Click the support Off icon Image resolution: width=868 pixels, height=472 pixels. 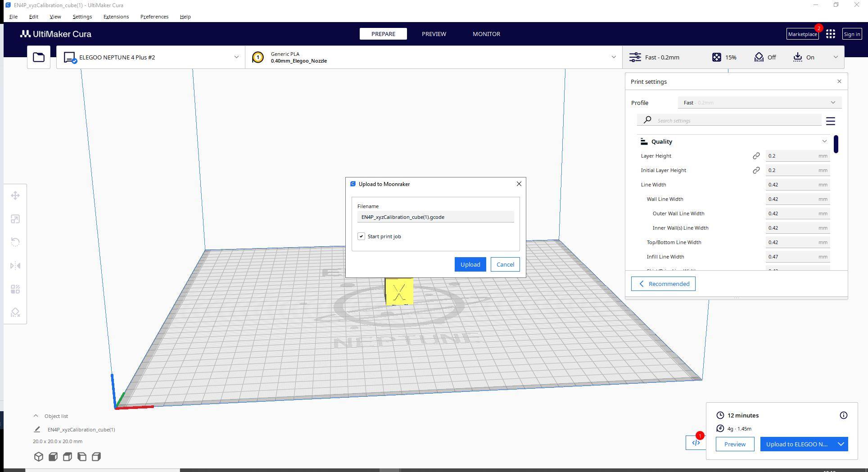point(759,57)
